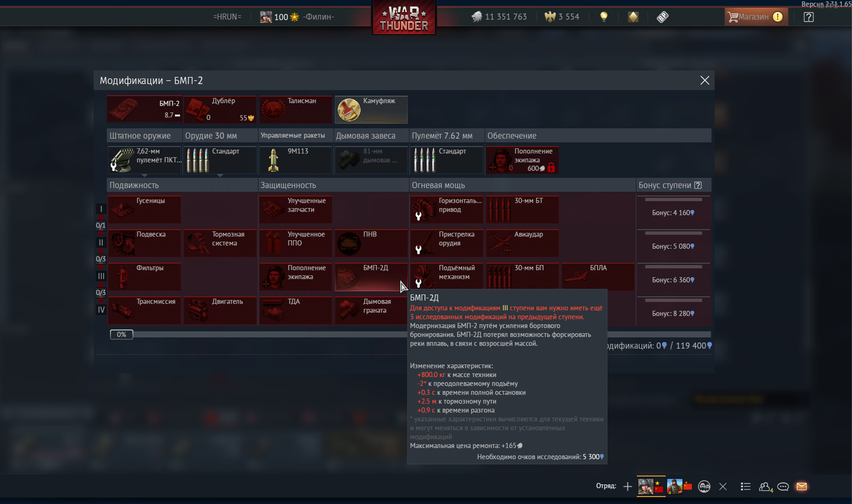Select the Тормозная система modification
Viewport: 852px width, 504px height.
point(220,243)
